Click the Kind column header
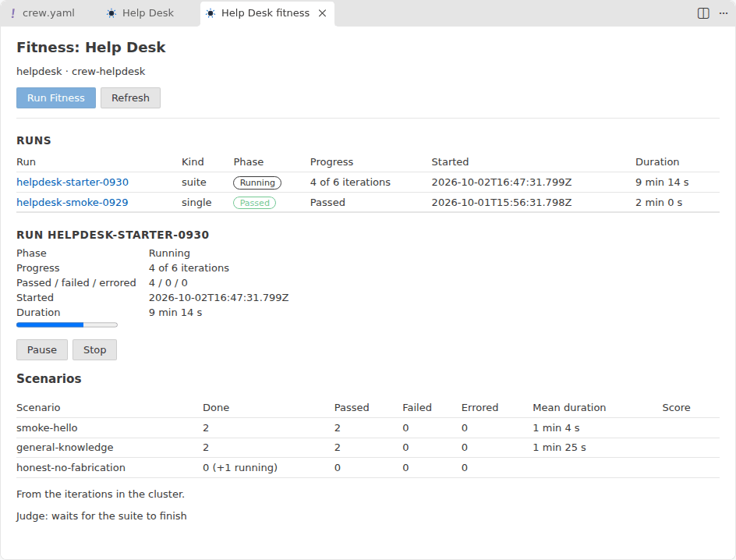Screen dimensions: 736x560 [193, 162]
